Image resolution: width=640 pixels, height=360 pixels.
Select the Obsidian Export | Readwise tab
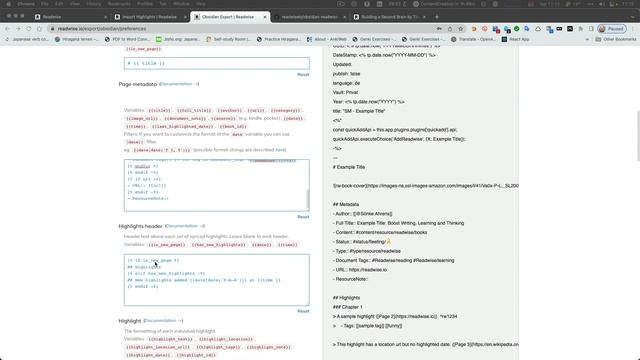pyautogui.click(x=230, y=17)
